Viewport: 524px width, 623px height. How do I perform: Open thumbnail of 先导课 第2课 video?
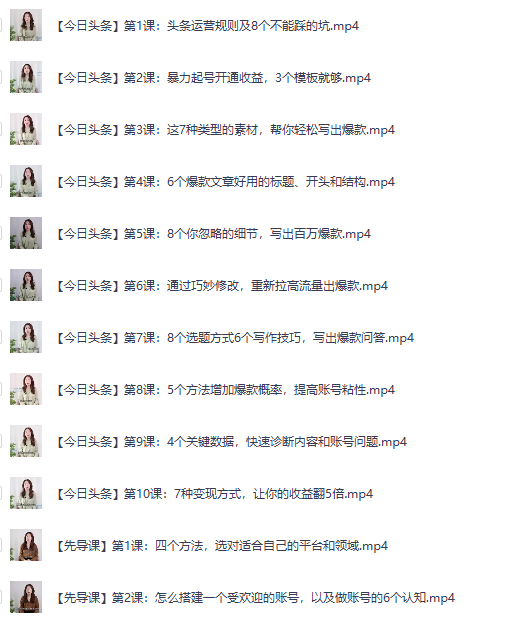[x=26, y=597]
